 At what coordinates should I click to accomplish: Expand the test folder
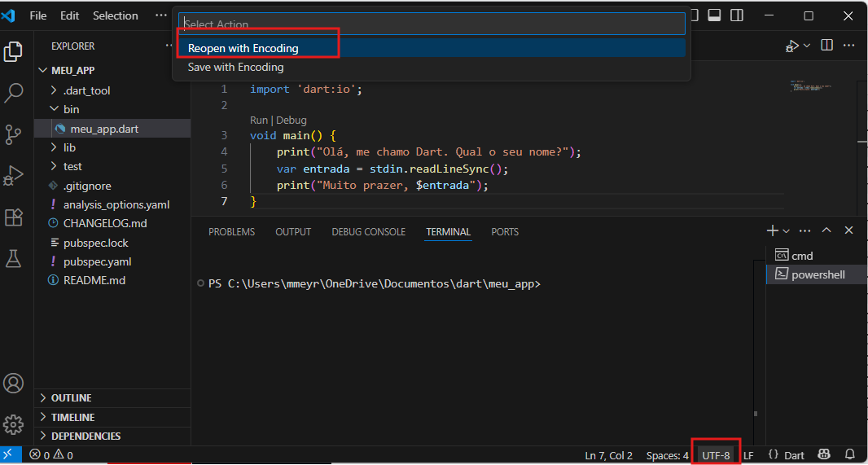pos(54,166)
